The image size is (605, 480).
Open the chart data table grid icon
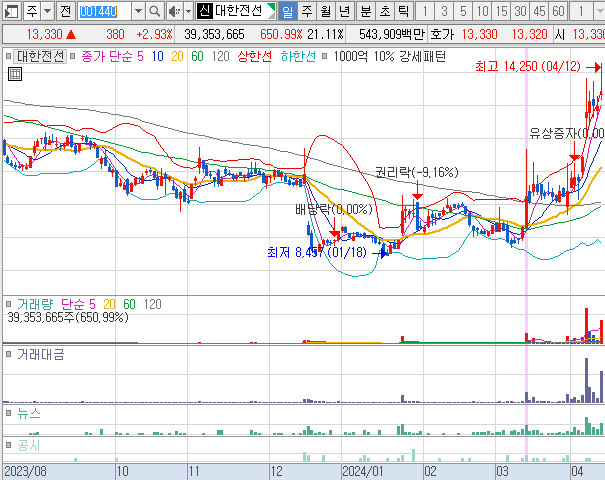tap(15, 74)
